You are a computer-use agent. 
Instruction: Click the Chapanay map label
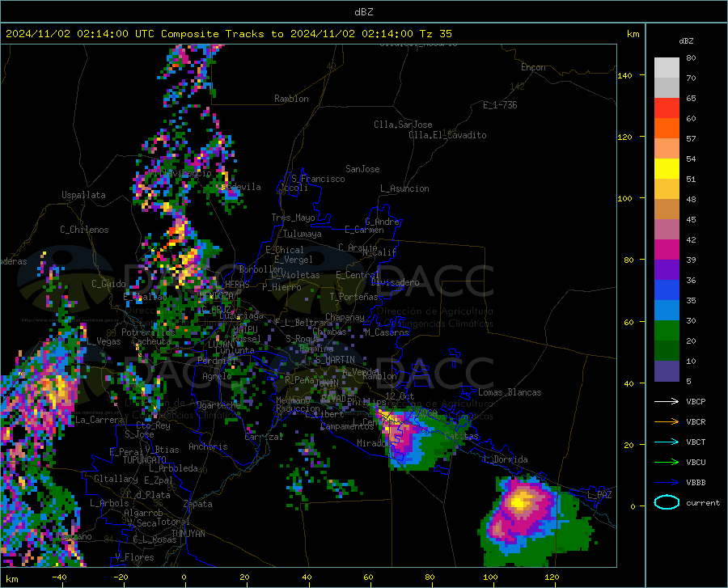(x=345, y=317)
